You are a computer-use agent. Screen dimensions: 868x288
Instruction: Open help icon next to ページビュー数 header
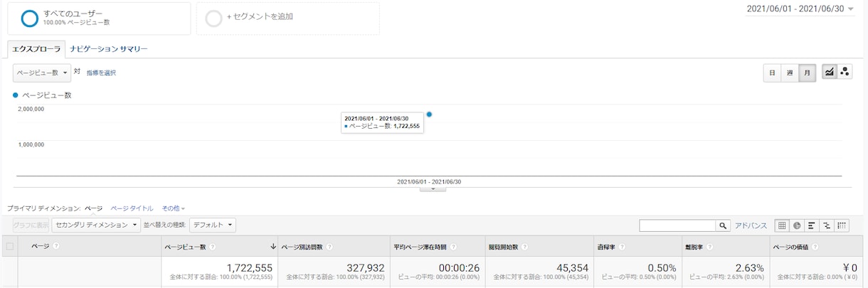pos(213,247)
